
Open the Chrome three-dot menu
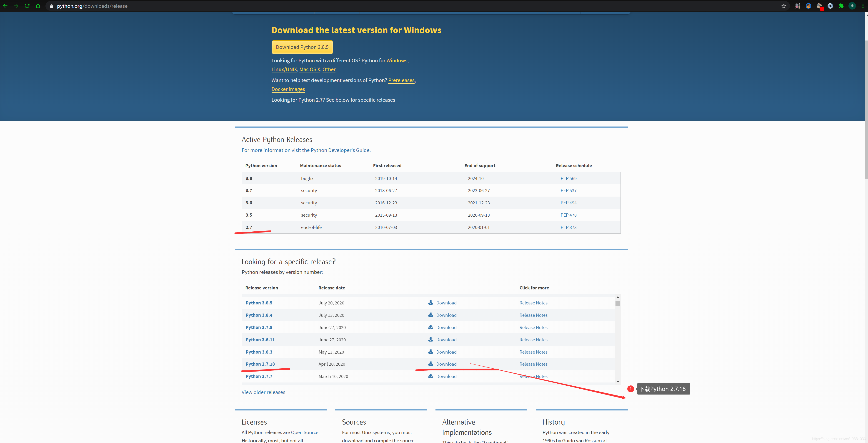863,6
